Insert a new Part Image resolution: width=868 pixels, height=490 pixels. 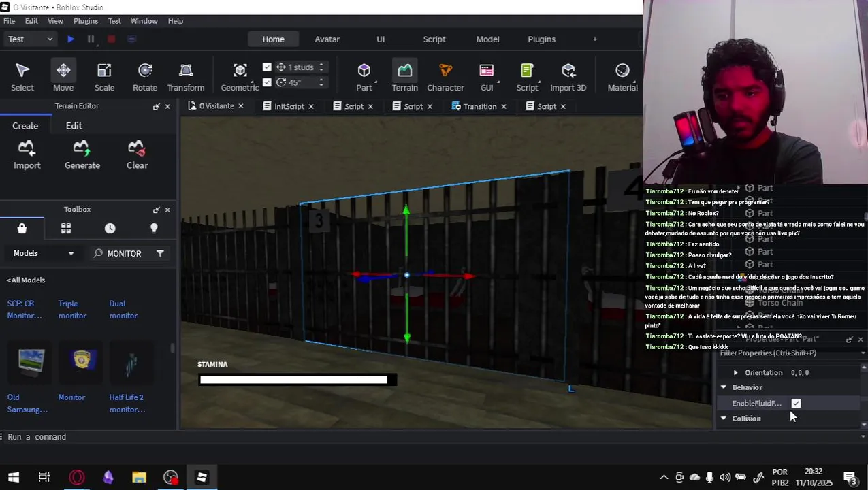pyautogui.click(x=364, y=77)
